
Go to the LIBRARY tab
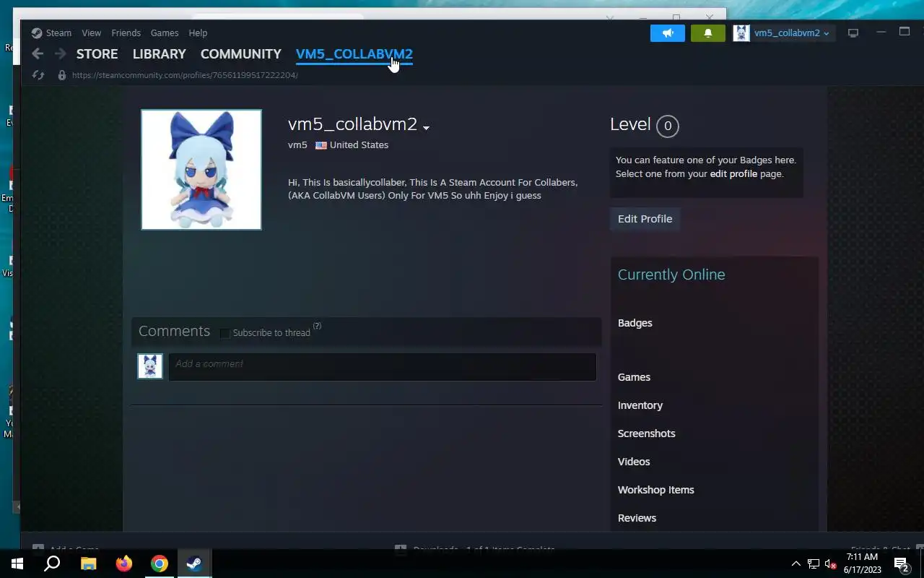pyautogui.click(x=159, y=54)
